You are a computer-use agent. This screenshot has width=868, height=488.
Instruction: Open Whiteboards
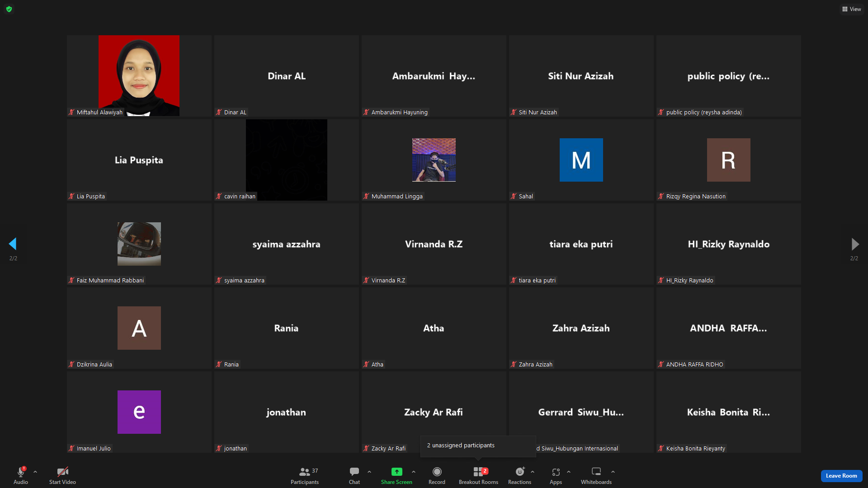(x=596, y=475)
